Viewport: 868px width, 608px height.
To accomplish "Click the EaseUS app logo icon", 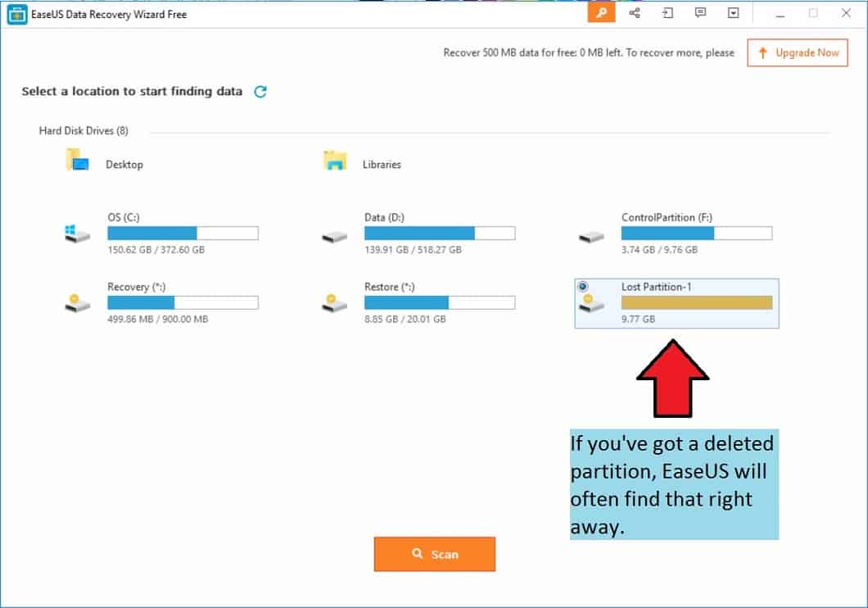I will [x=17, y=15].
